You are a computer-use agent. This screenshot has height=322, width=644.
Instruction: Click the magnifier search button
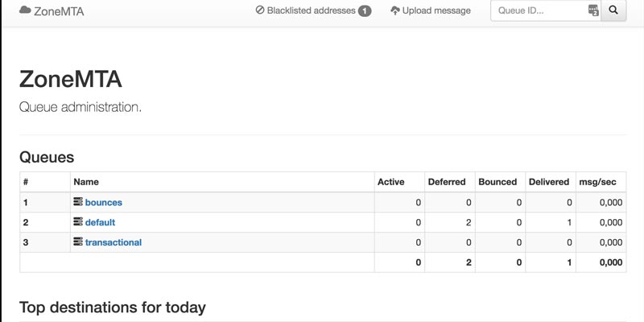point(613,11)
